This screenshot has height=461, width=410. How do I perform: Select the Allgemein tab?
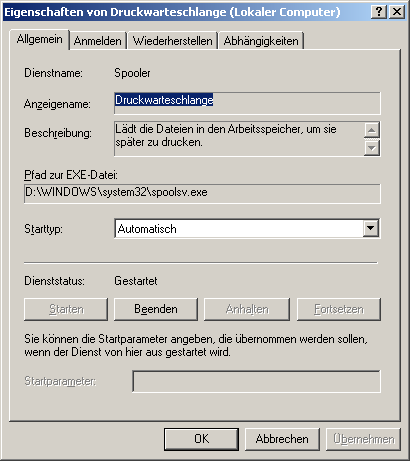point(39,39)
